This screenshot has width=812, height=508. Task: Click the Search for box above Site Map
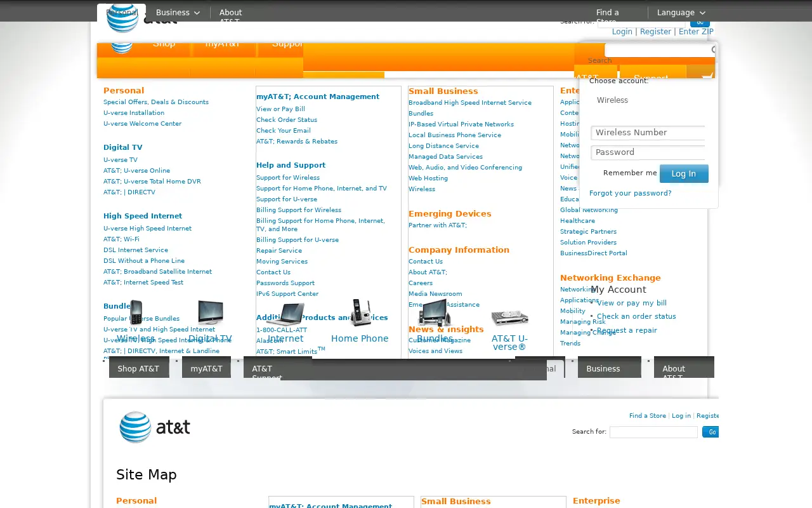point(653,432)
